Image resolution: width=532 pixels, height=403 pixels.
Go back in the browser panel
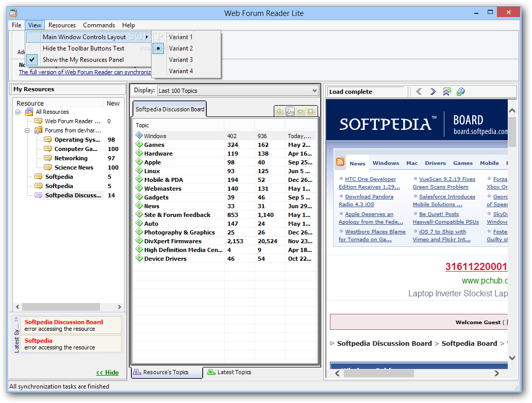[x=419, y=92]
